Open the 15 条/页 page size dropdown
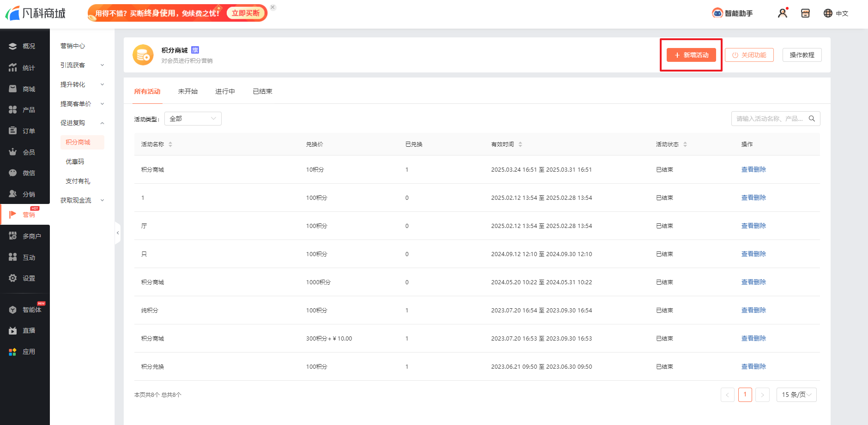Viewport: 868px width, 425px height. (x=796, y=395)
